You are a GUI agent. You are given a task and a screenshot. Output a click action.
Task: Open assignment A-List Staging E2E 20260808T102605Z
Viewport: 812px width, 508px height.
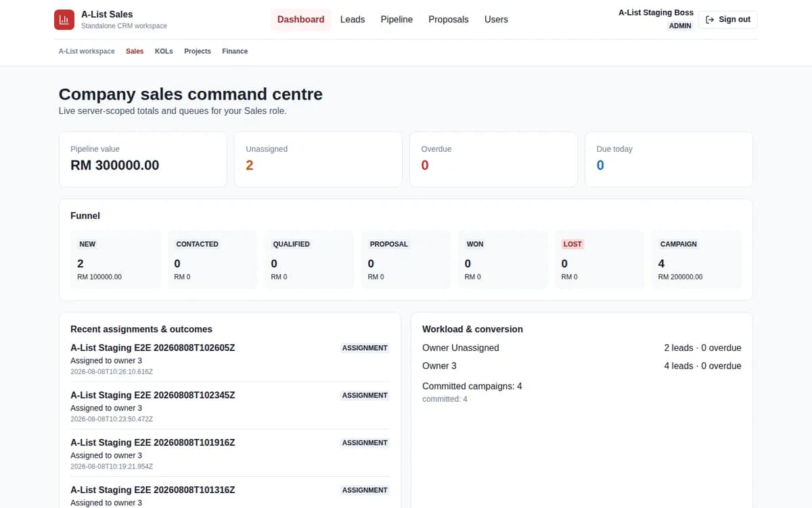[x=153, y=348]
